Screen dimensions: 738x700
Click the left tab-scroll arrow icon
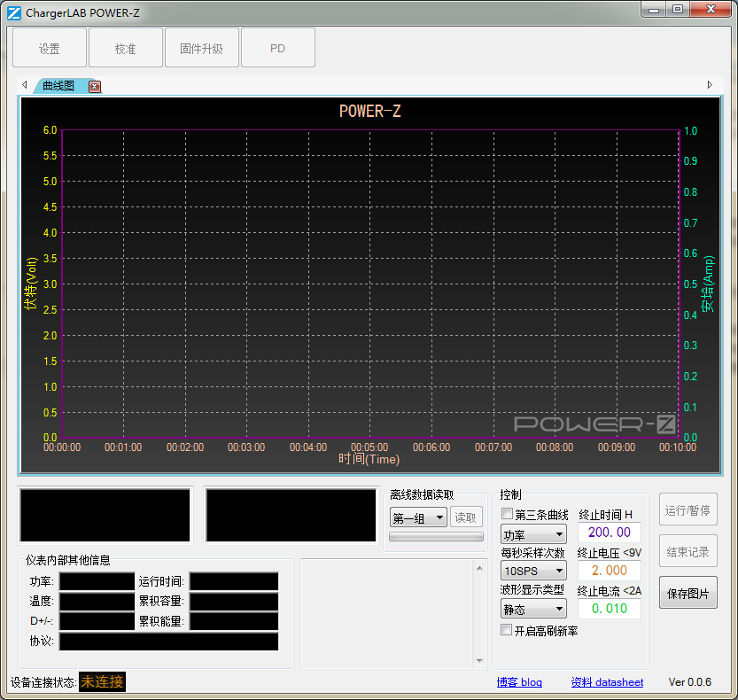23,84
